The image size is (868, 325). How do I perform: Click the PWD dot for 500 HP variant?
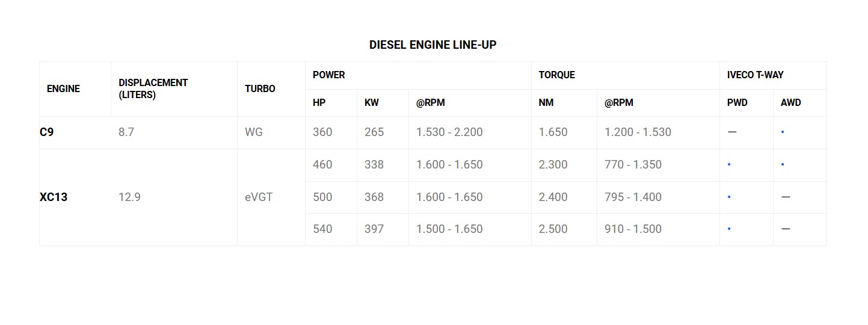729,197
